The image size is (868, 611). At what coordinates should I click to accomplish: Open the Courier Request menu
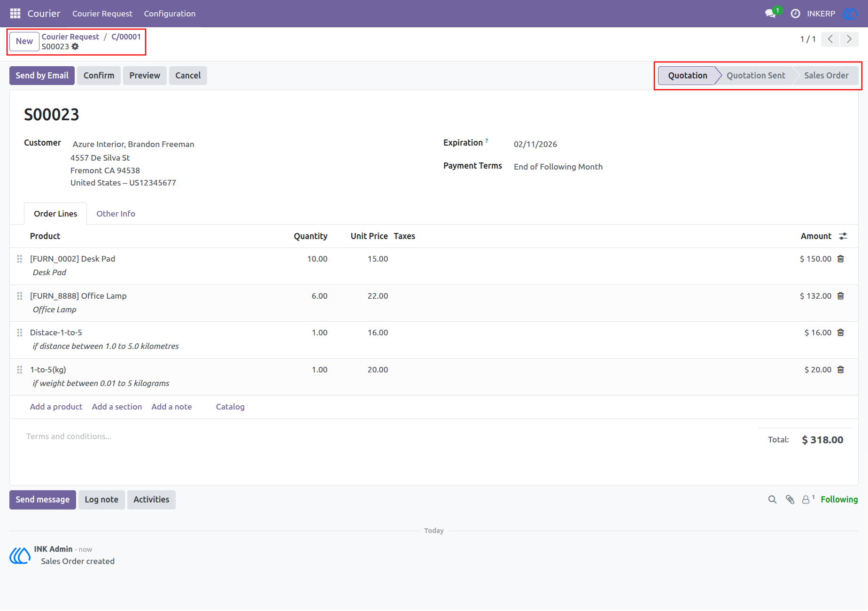pyautogui.click(x=102, y=14)
